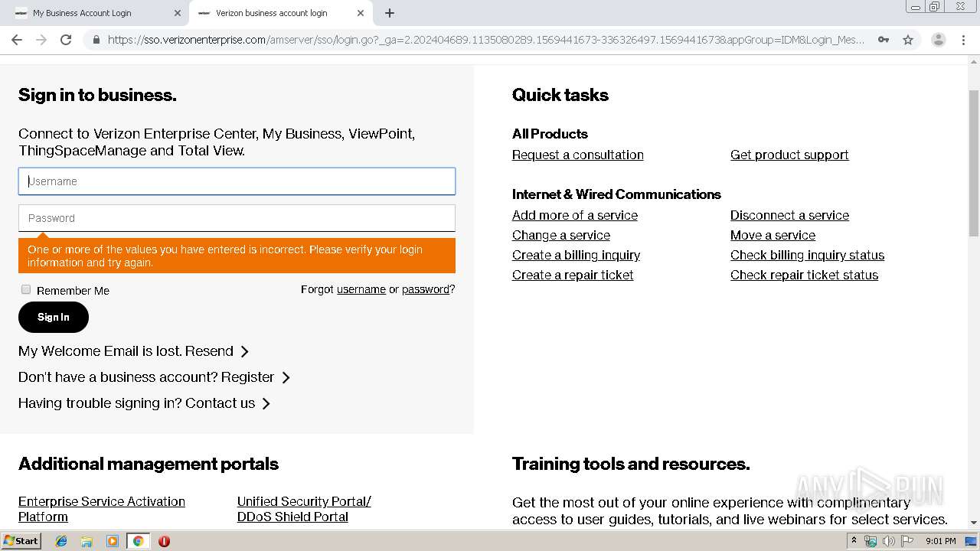Viewport: 980px width, 551px height.
Task: Click the browser back arrow
Action: point(17,40)
